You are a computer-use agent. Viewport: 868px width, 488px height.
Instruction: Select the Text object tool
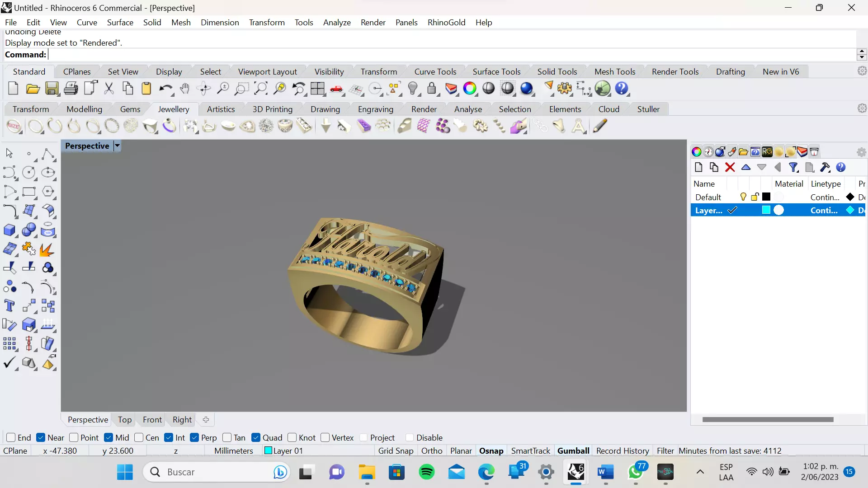tap(9, 306)
